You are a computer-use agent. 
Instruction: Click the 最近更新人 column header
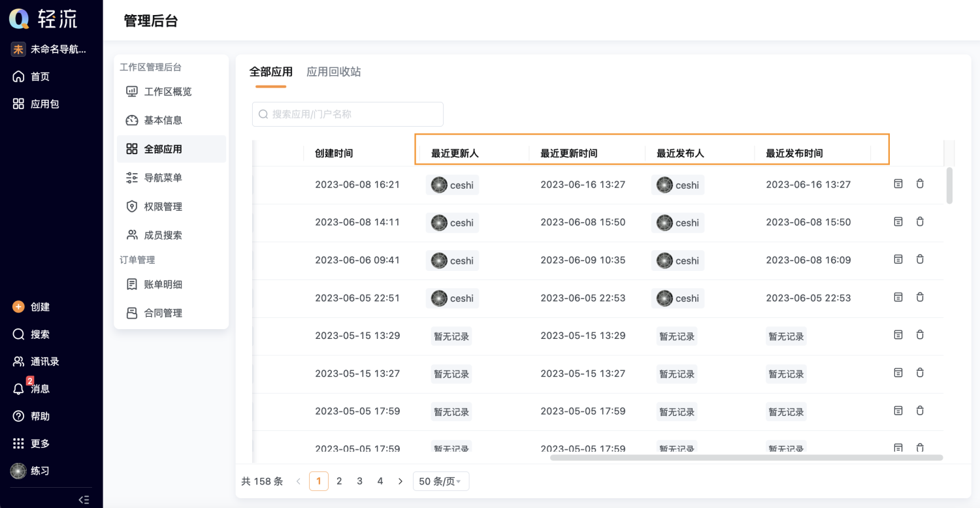[455, 153]
